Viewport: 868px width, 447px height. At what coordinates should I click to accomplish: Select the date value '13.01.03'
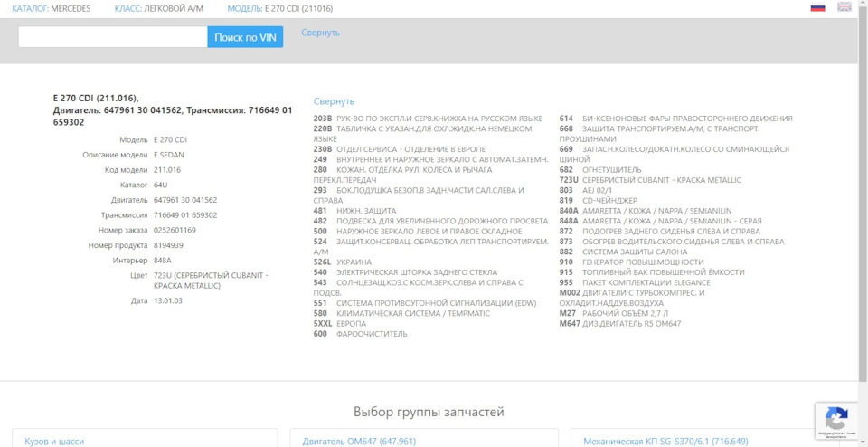point(168,300)
